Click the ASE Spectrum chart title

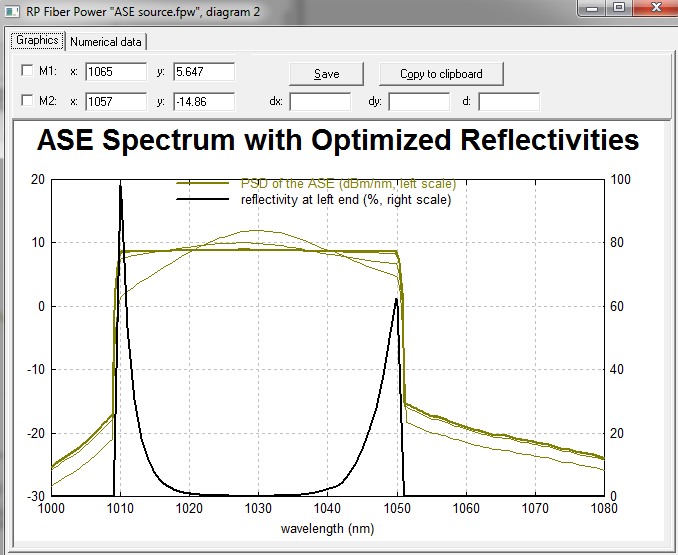(x=337, y=141)
